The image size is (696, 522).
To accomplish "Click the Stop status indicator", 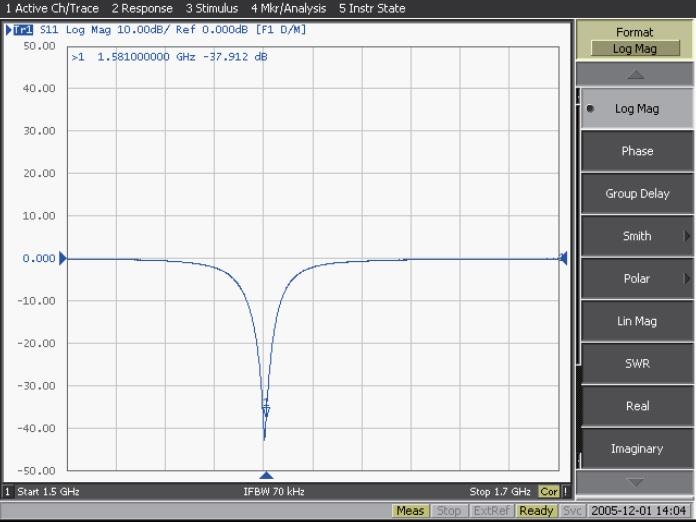I will 448,511.
